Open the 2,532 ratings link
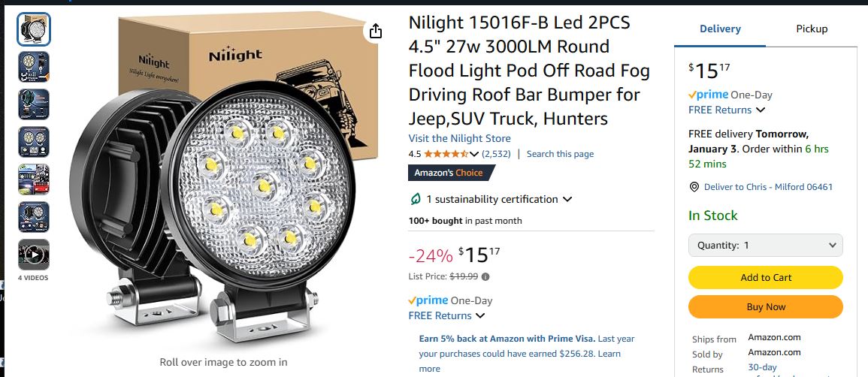The height and width of the screenshot is (377, 868). coord(496,154)
